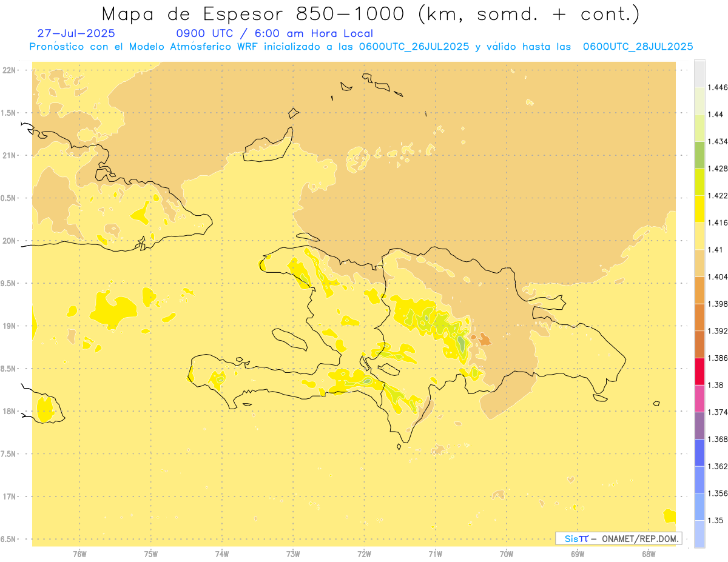
Task: Click the 'SisTT - ONAMET/REP.DOM.' credit box
Action: pyautogui.click(x=619, y=538)
